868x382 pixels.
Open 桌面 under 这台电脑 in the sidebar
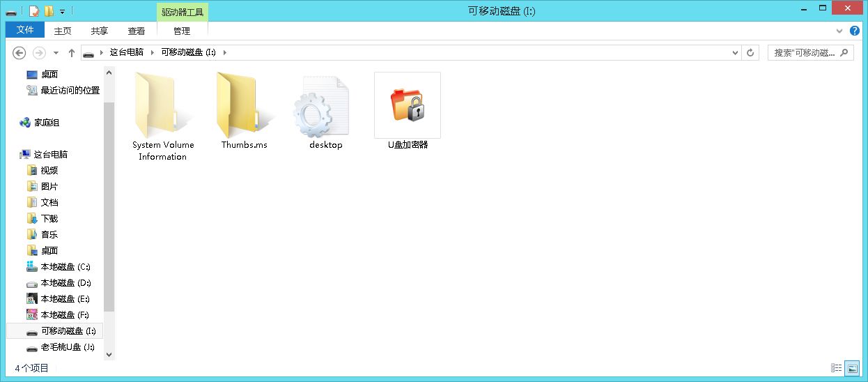coord(49,251)
